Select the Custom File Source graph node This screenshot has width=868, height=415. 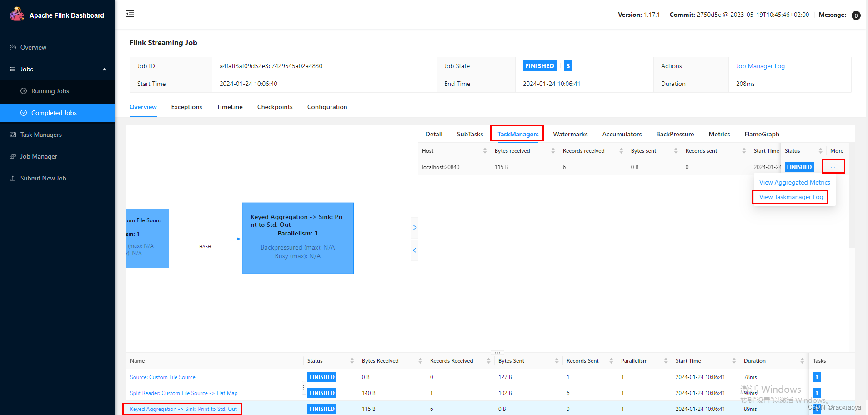point(148,238)
